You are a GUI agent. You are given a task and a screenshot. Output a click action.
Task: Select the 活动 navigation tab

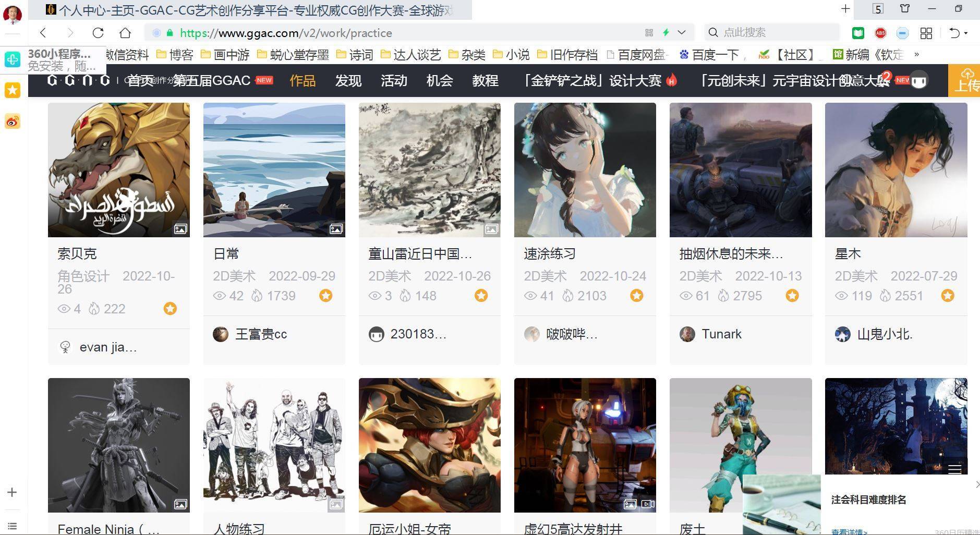tap(394, 80)
